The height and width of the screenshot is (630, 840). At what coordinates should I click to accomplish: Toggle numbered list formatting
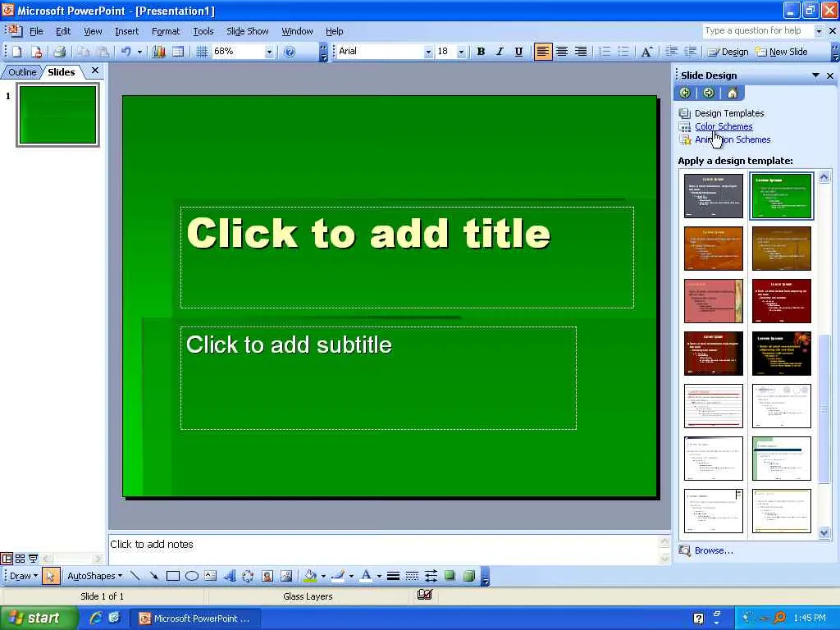coord(605,52)
